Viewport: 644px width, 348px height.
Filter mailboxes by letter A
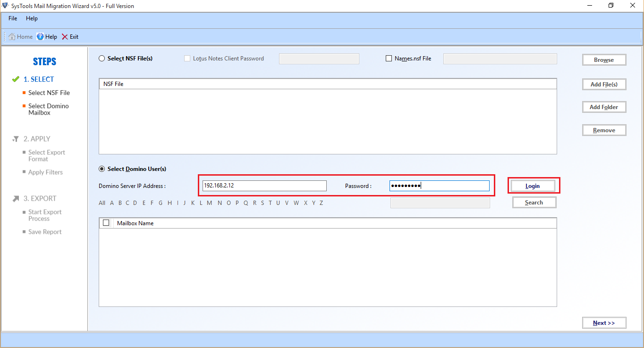coord(112,203)
